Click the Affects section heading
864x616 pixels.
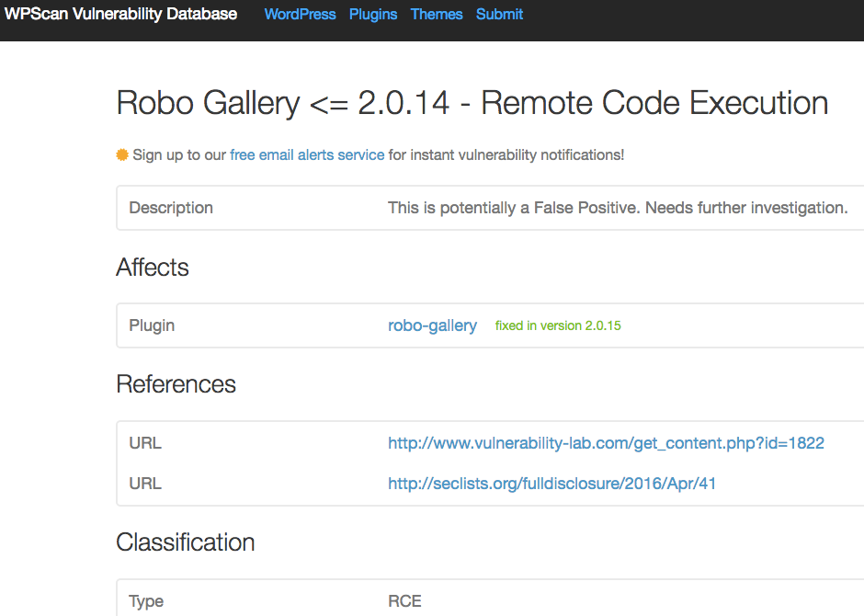152,268
